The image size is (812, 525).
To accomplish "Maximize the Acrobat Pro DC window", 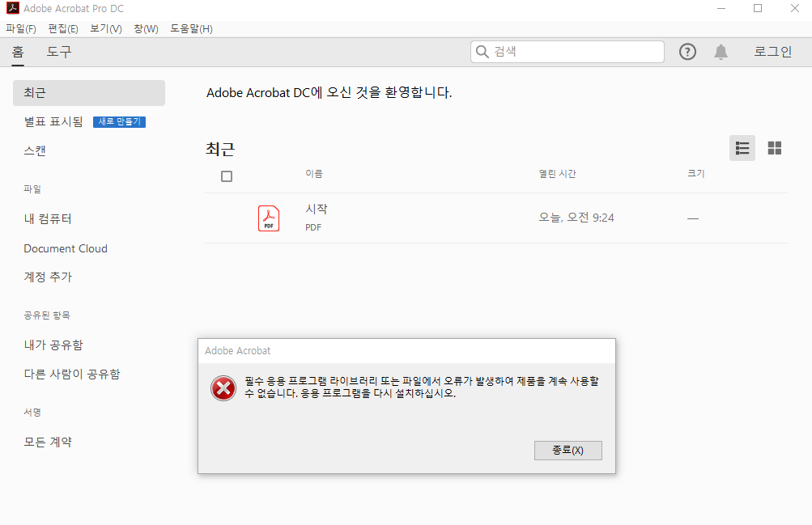I will pyautogui.click(x=758, y=8).
